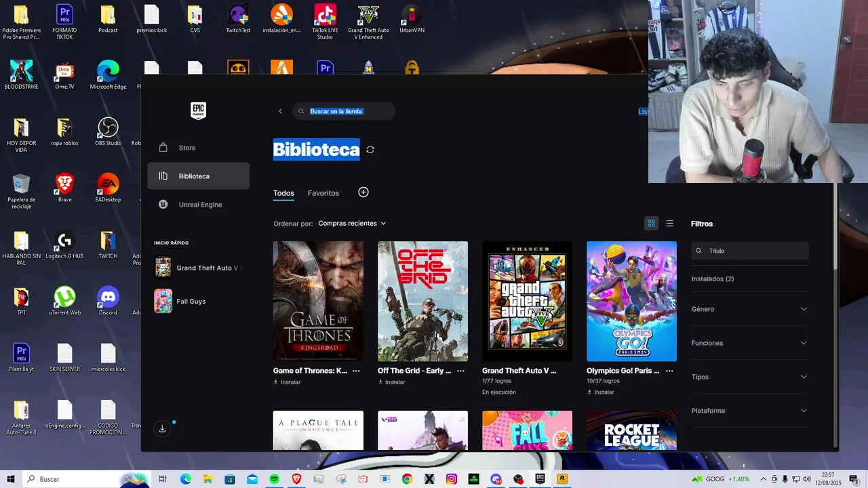This screenshot has height=488, width=868.
Task: Open Task View on the taskbar
Action: tap(163, 479)
